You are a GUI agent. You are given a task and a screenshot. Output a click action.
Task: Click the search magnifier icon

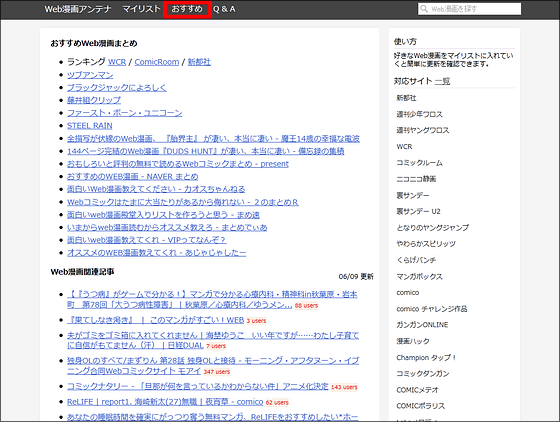(424, 9)
